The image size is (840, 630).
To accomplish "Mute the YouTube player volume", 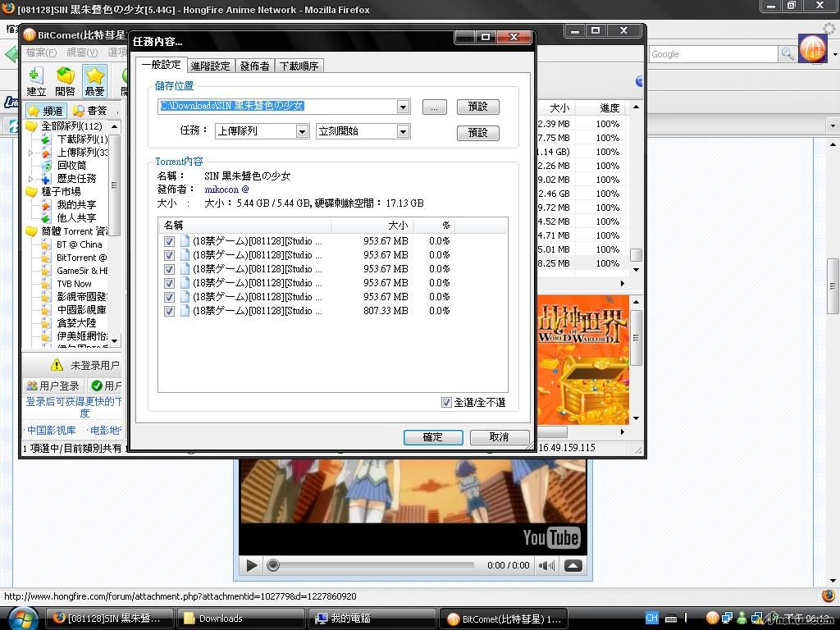I will (546, 565).
